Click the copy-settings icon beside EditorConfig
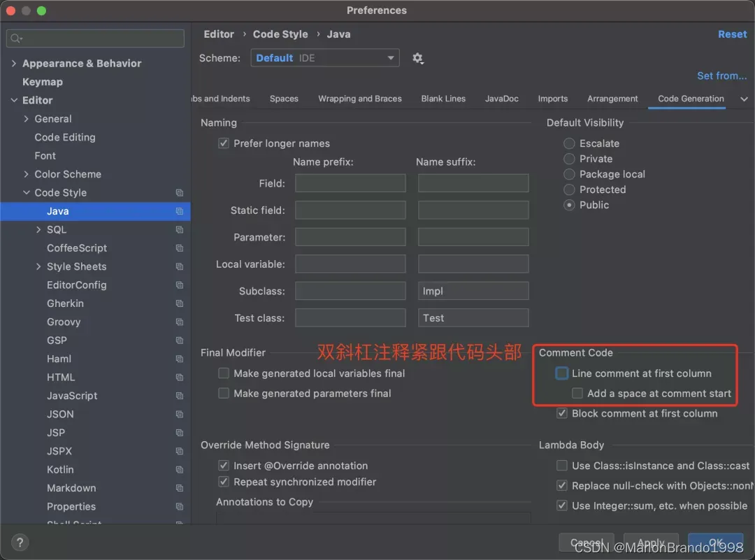755x560 pixels. 180,285
